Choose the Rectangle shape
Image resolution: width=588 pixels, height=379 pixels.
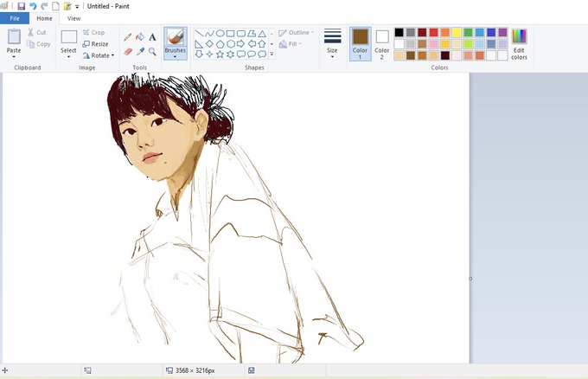(230, 34)
